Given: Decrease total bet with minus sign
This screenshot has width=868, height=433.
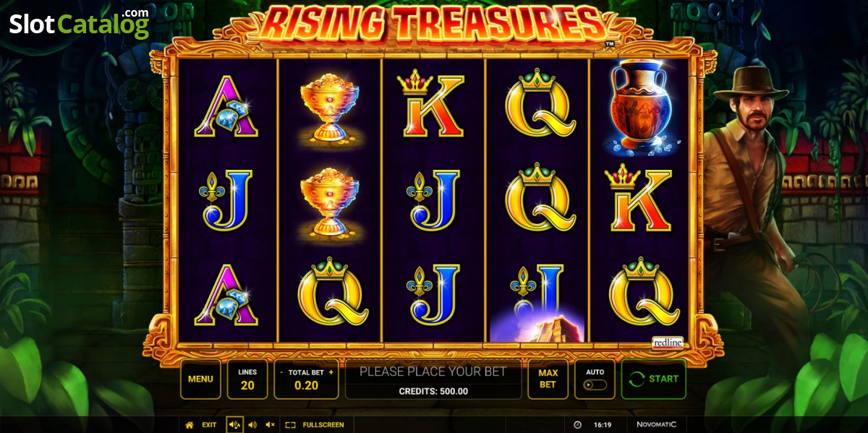Looking at the screenshot, I should pos(281,372).
